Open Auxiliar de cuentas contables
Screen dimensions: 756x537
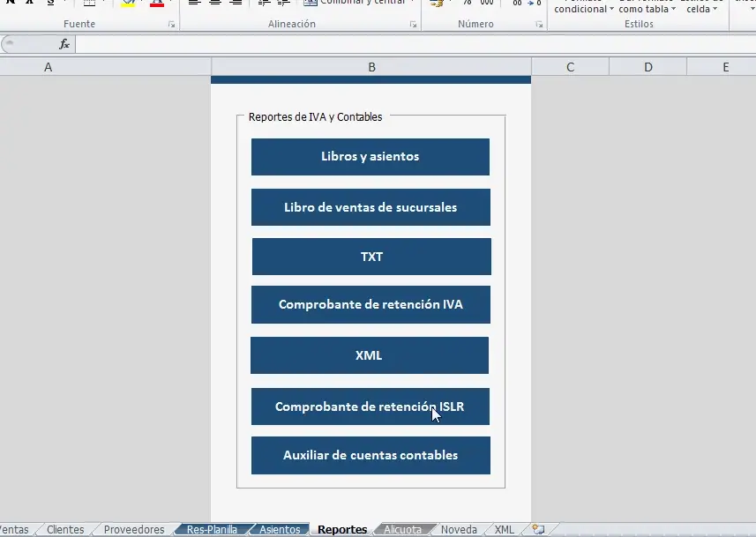click(371, 456)
